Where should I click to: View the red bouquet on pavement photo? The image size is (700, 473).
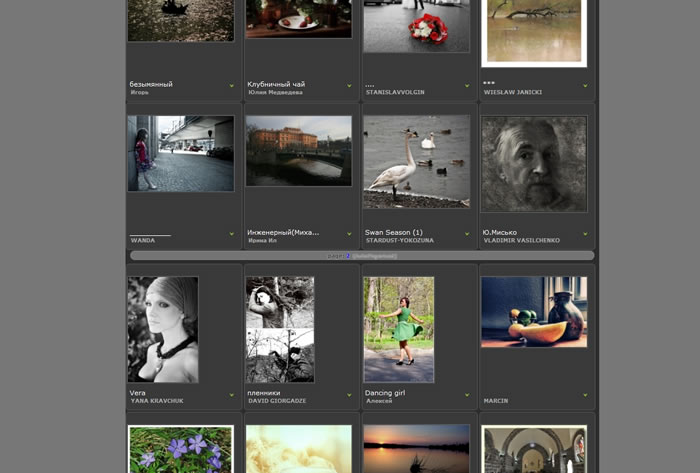(417, 26)
